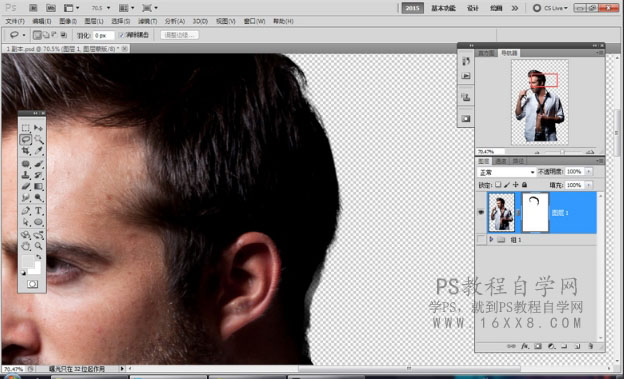Open the 图层(L) menu
Screen dimensions: 624x379
click(x=94, y=21)
